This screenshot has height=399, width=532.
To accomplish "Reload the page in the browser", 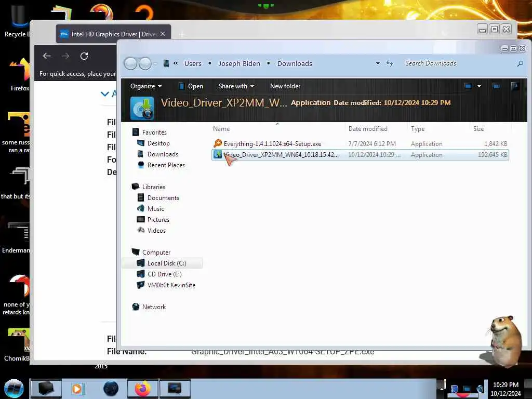I will pyautogui.click(x=84, y=56).
